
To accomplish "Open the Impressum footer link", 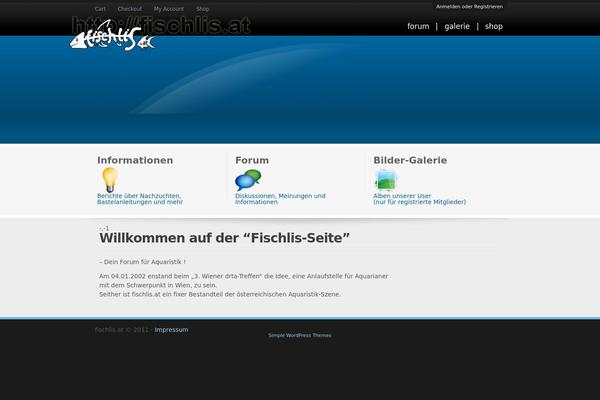I will click(171, 330).
